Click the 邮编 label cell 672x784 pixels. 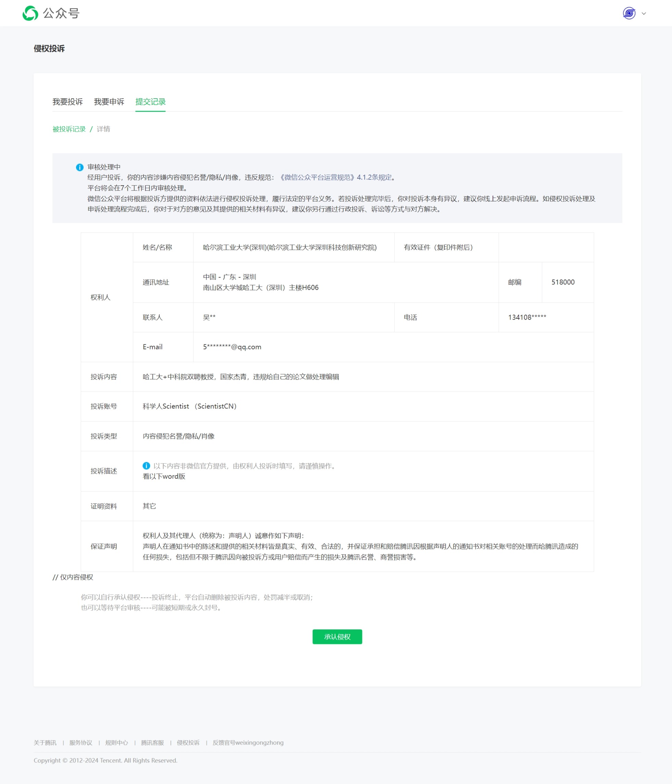(520, 282)
